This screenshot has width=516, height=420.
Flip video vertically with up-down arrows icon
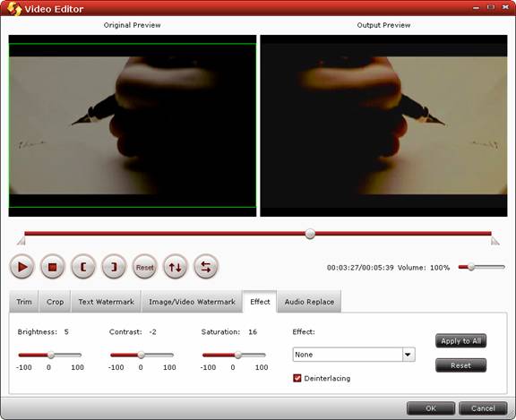[x=176, y=267]
